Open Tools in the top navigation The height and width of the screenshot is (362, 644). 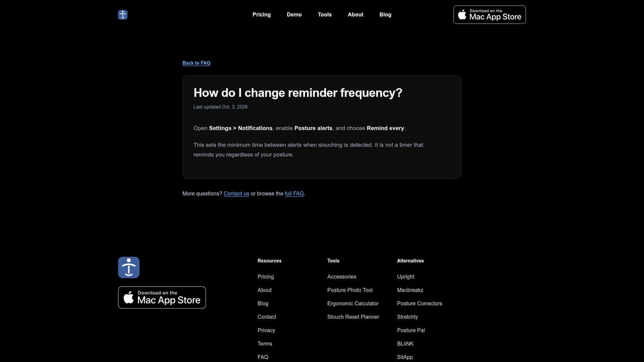[x=325, y=15]
